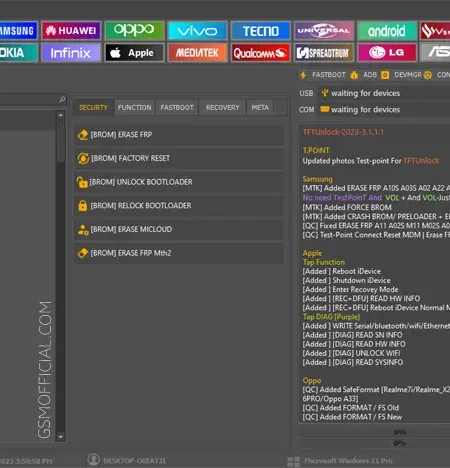
Task: Click the user avatar icon in status bar
Action: (94, 459)
